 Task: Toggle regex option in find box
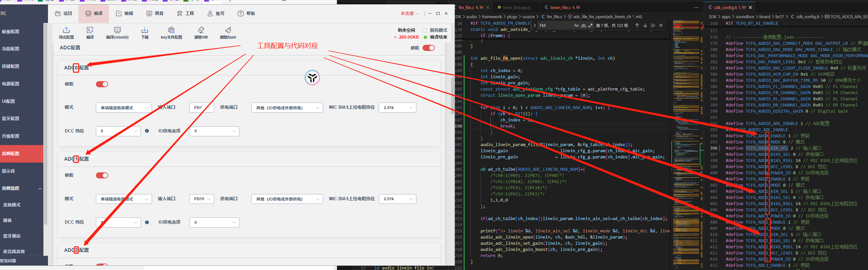pyautogui.click(x=590, y=25)
